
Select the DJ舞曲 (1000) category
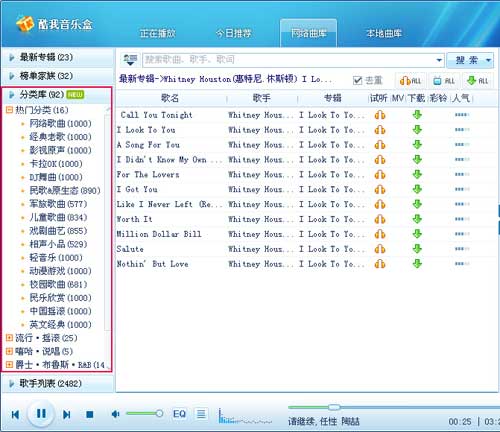point(56,177)
